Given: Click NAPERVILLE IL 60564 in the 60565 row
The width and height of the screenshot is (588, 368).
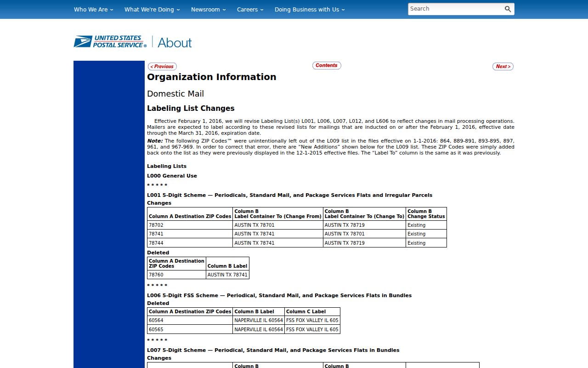Looking at the screenshot, I should pos(259,329).
